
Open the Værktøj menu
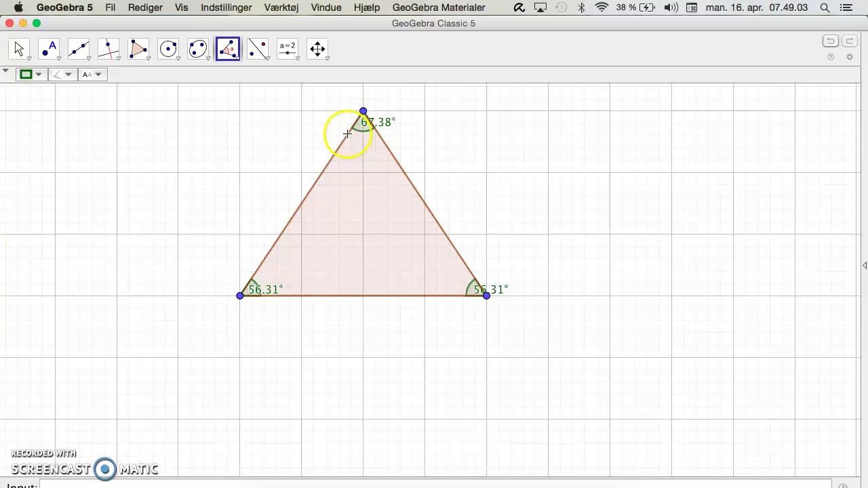[281, 7]
